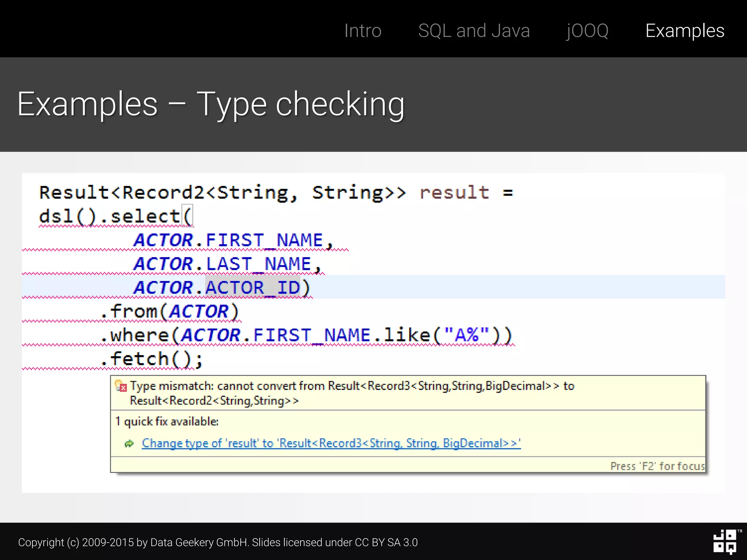
Task: Apply the Change type of 'result' quick fix
Action: pyautogui.click(x=331, y=443)
